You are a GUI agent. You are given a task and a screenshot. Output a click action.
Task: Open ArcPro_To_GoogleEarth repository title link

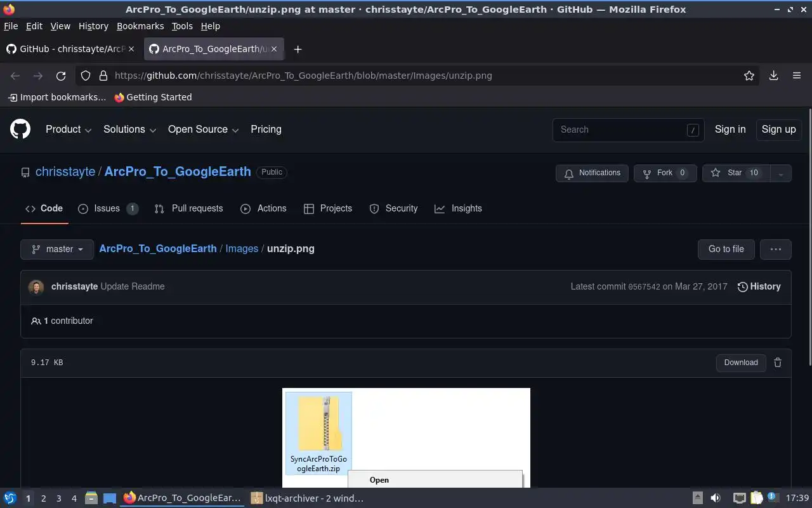click(x=178, y=172)
